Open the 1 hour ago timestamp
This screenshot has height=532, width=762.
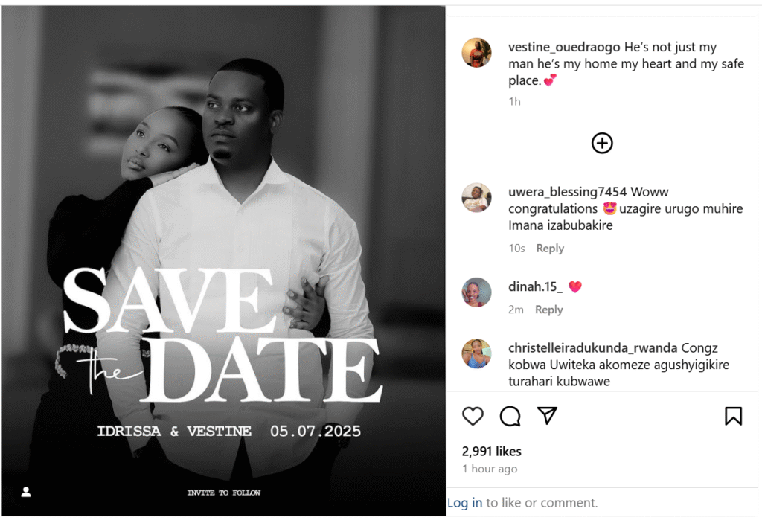click(x=490, y=469)
